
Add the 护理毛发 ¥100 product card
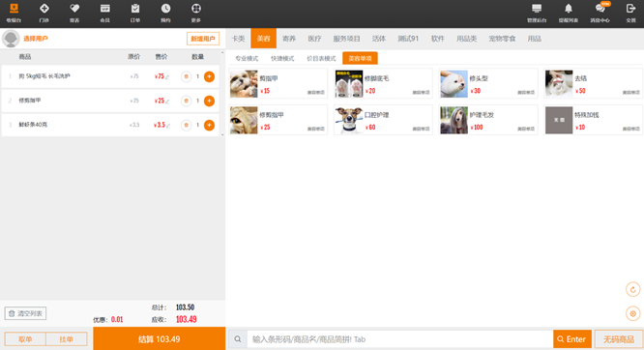pyautogui.click(x=488, y=120)
